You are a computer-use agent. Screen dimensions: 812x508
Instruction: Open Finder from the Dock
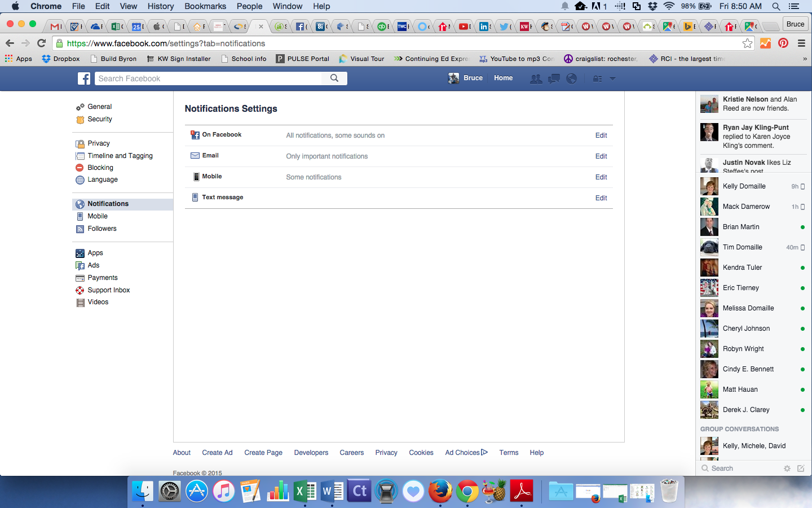pos(143,491)
